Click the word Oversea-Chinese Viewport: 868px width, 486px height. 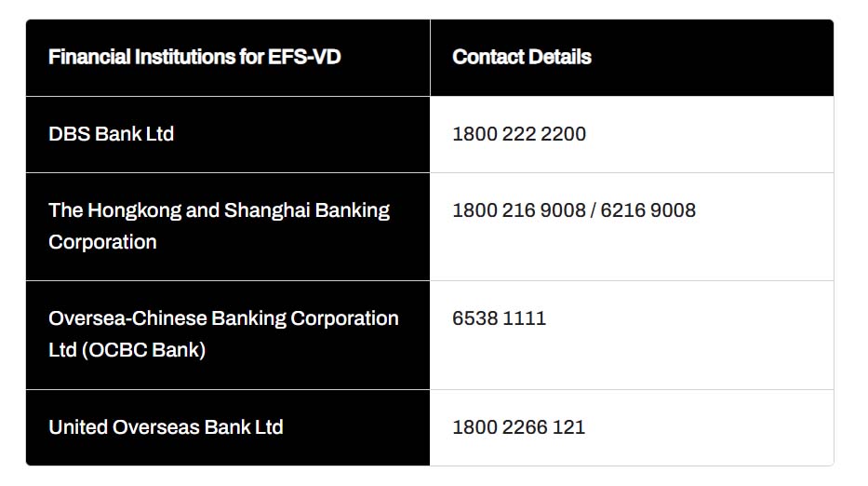(127, 318)
